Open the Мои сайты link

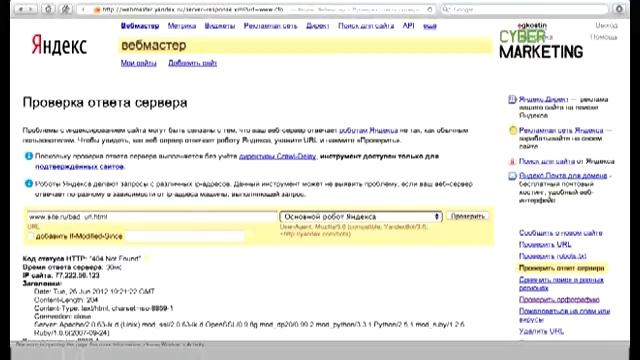coord(138,63)
